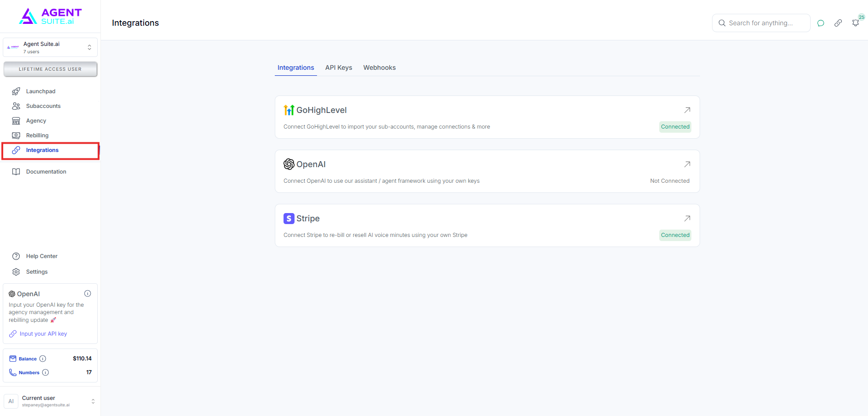
Task: Open the Stripe integration card title
Action: [308, 219]
